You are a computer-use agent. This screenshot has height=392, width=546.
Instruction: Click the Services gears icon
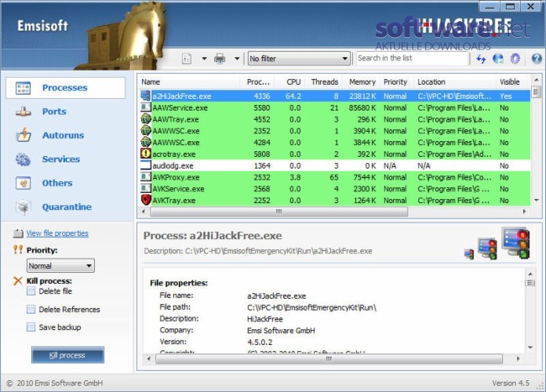[x=23, y=159]
